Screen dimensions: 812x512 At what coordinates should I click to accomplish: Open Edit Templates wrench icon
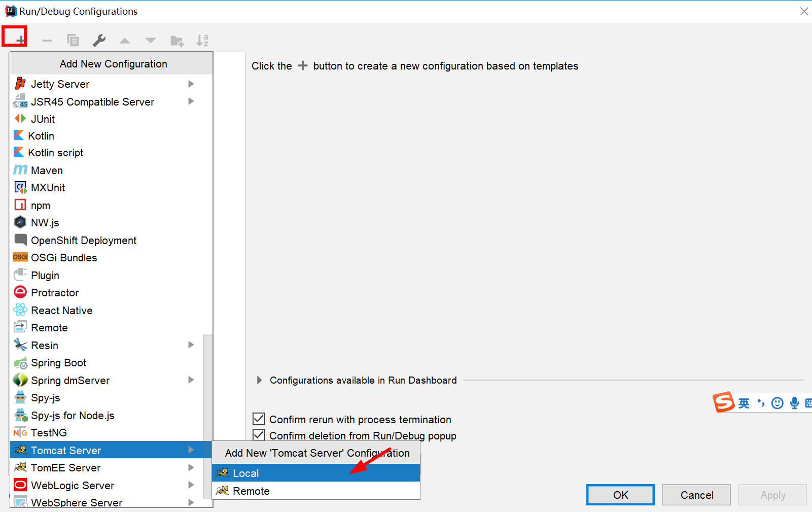pos(99,40)
